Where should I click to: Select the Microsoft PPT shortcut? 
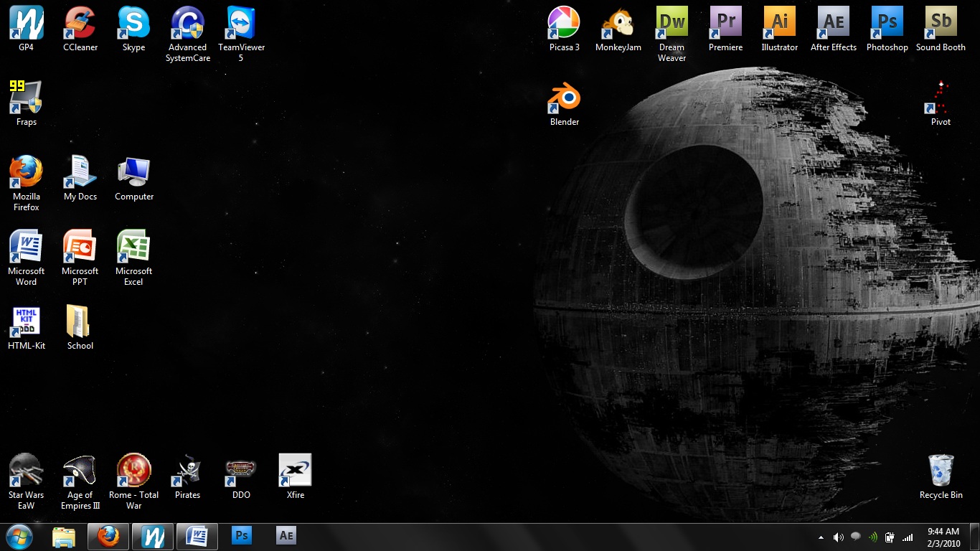click(80, 258)
